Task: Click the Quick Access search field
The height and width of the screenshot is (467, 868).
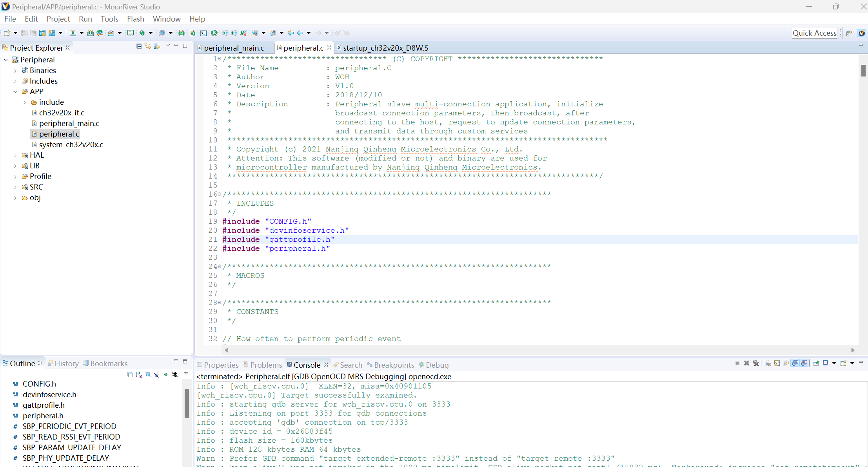Action: 814,33
